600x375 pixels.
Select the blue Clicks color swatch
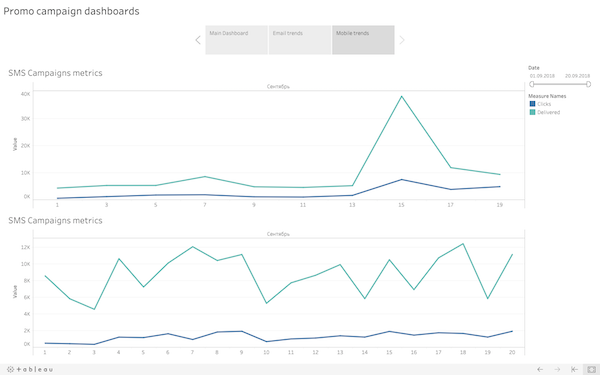pos(532,104)
